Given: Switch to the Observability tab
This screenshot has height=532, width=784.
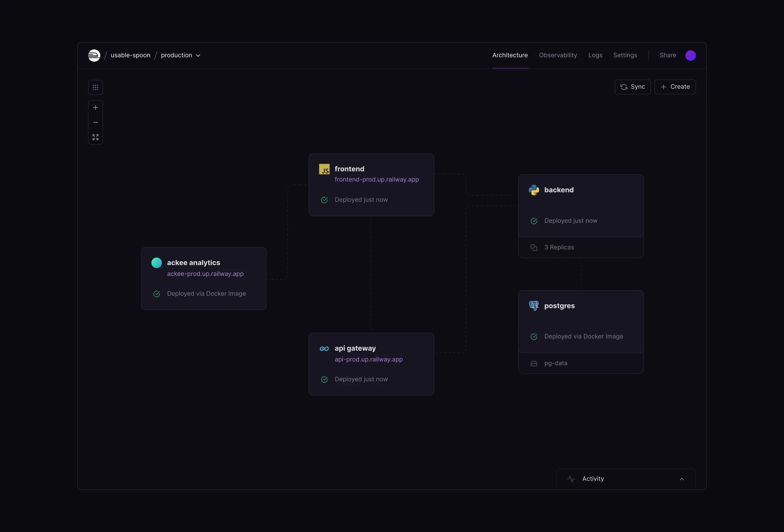Looking at the screenshot, I should pos(558,55).
